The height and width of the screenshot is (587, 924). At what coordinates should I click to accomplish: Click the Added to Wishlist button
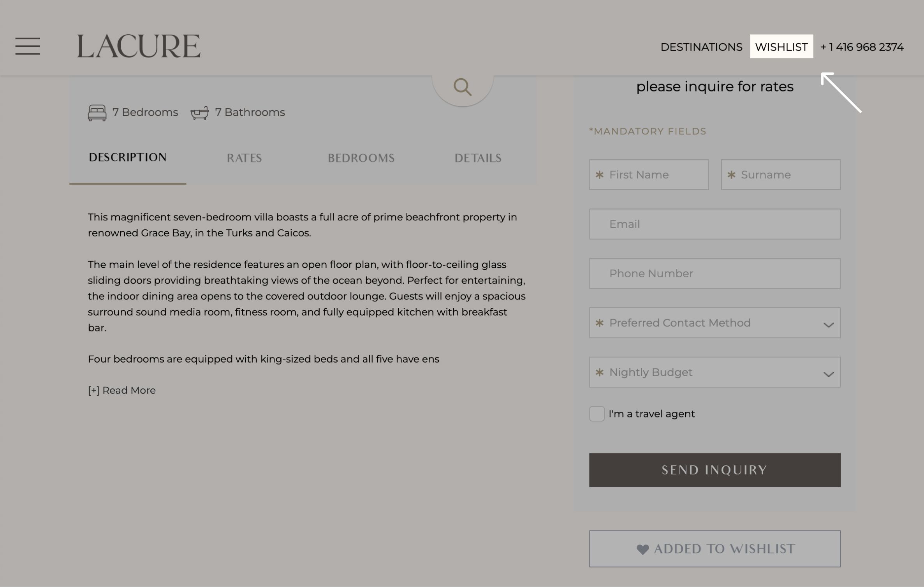click(715, 549)
